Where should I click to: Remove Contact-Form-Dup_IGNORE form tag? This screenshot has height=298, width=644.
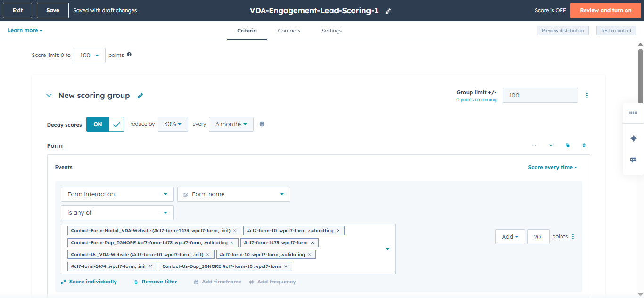[232, 243]
